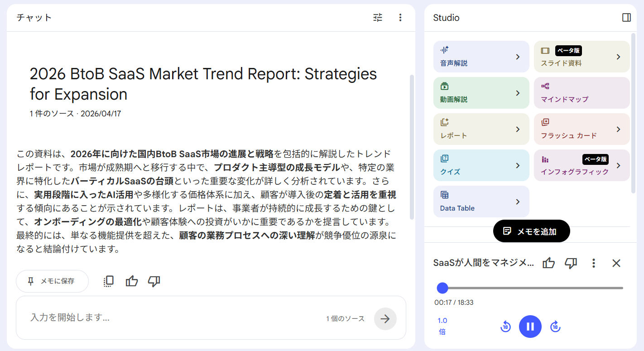
Task: Rewind audio by 10 seconds
Action: tap(505, 327)
